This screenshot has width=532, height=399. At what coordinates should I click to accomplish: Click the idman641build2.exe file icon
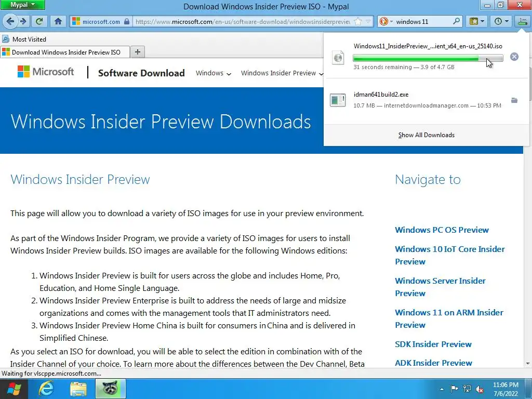pos(338,100)
